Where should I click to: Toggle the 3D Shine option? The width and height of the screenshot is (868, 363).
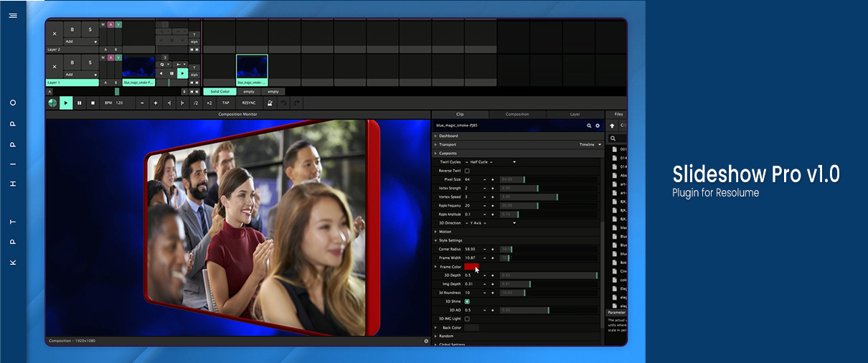pos(467,301)
